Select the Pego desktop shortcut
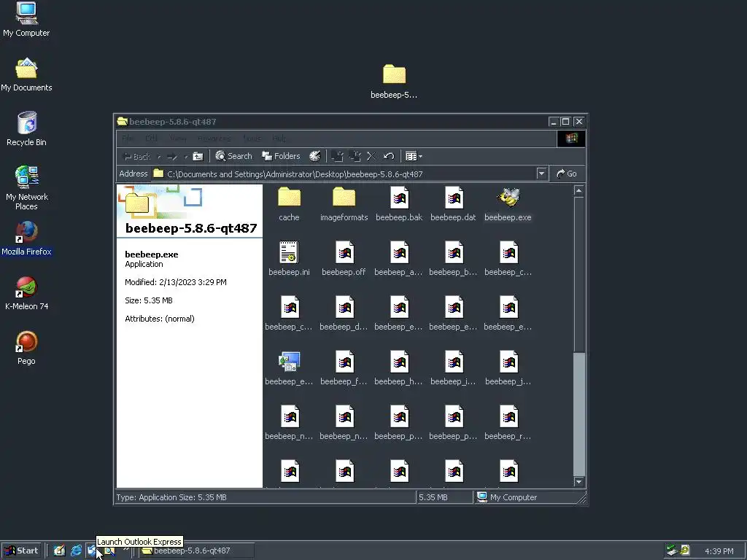The width and height of the screenshot is (747, 560). [26, 348]
